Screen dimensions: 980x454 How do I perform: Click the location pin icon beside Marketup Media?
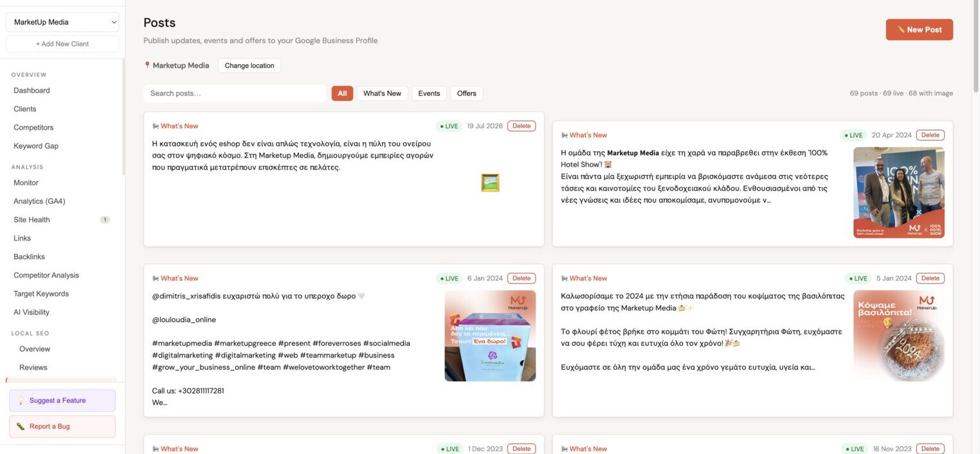point(147,65)
